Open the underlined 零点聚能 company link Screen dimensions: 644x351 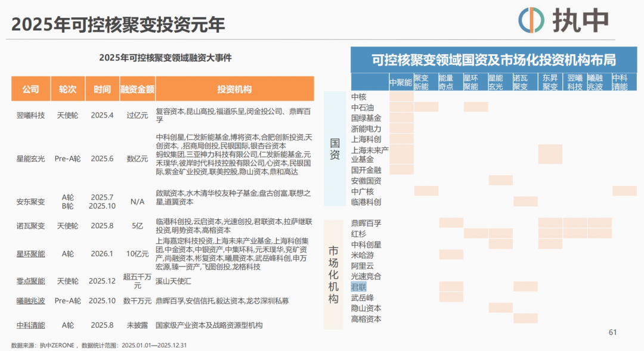(30, 280)
